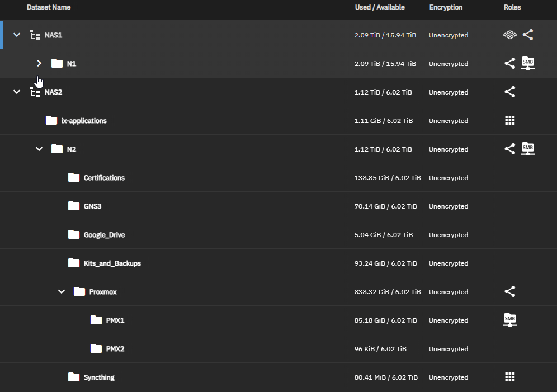Viewport: 557px width, 392px height.
Task: Click Unencrypted in the Syncthing row
Action: point(449,377)
